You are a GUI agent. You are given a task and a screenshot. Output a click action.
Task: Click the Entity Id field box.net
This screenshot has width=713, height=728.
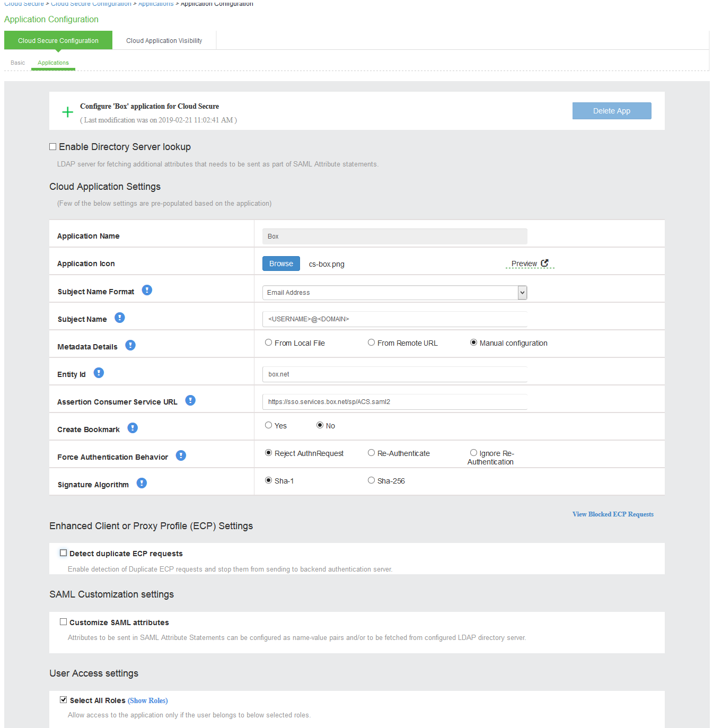394,374
